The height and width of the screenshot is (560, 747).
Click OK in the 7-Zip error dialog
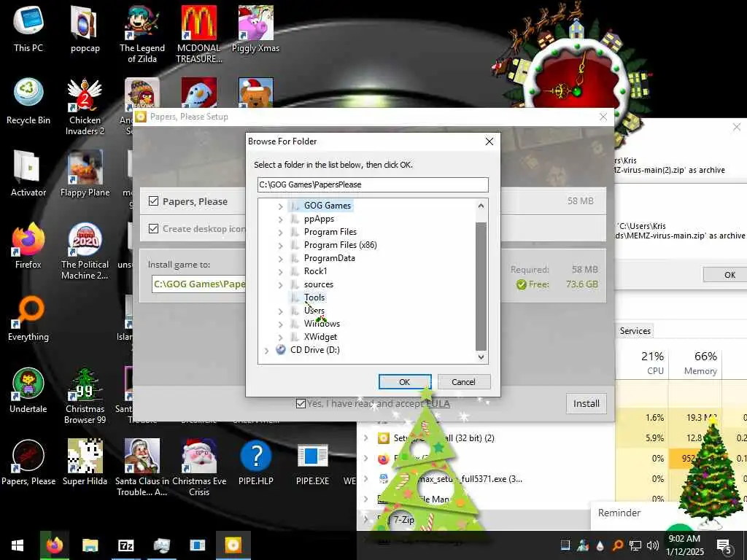[729, 275]
